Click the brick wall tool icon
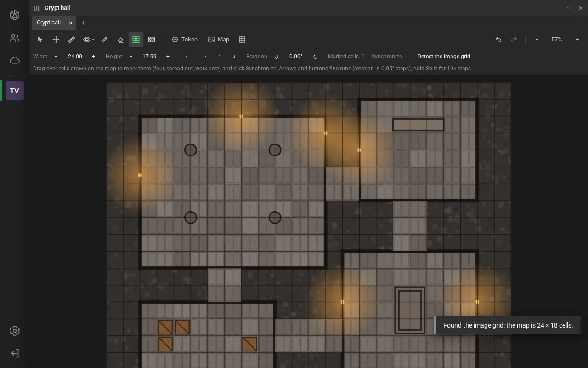Screen dimensions: 588x368 [152, 40]
